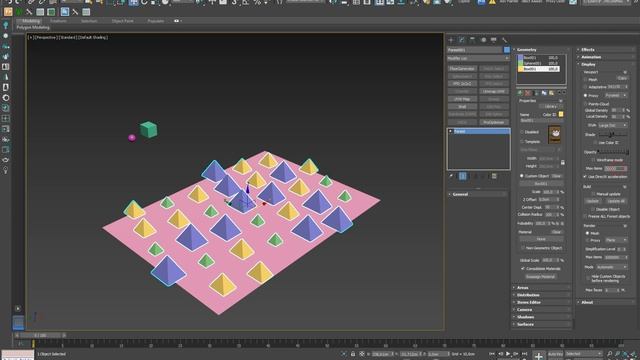Screen dimensions: 640x360
Task: Click the add geometry item icon
Action: (x=520, y=93)
